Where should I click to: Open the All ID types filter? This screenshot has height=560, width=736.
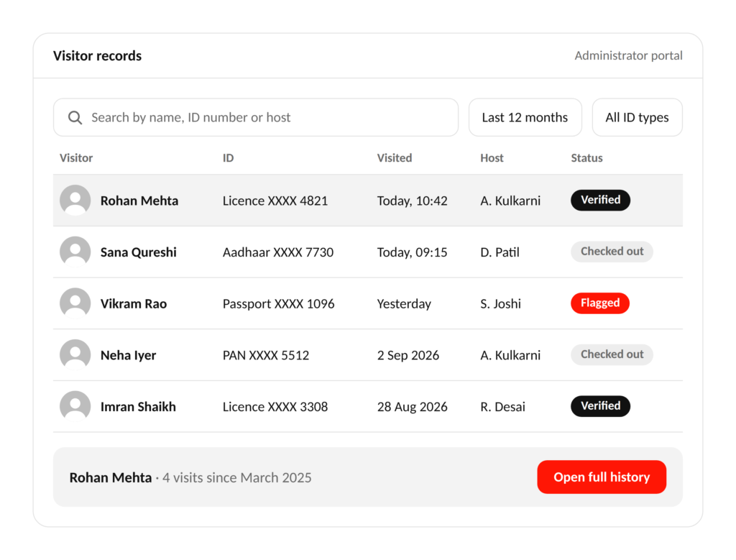tap(637, 117)
